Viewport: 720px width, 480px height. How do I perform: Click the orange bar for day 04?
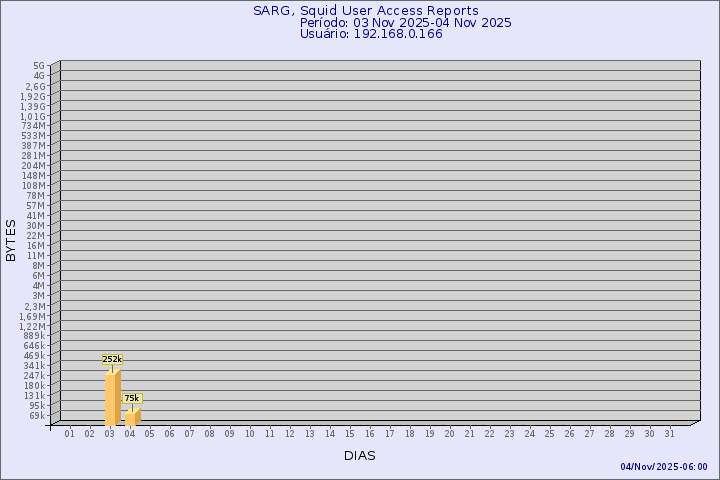132,417
